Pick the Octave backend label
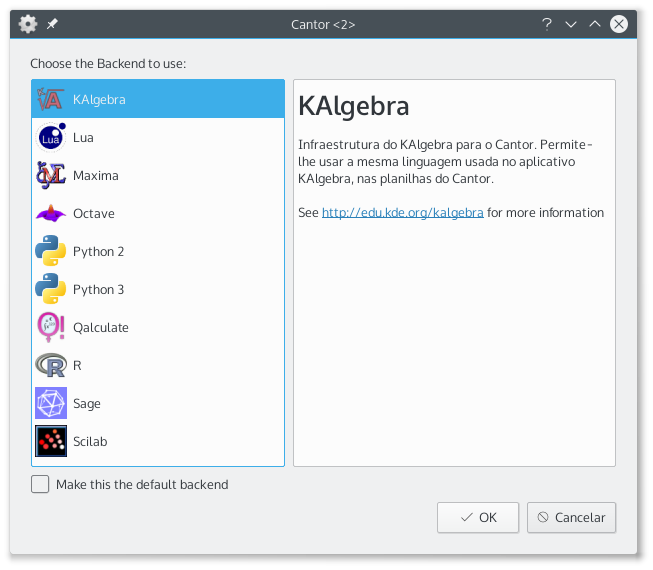Viewport: 653px width, 570px height. tap(94, 214)
